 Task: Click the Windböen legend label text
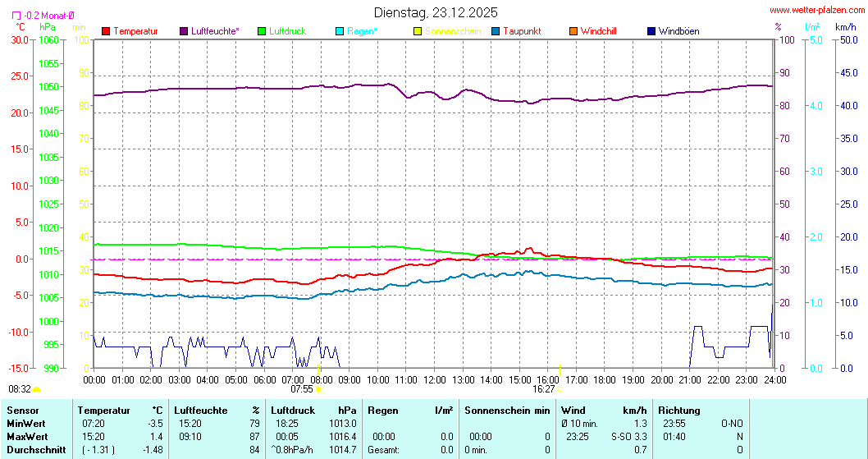point(678,31)
